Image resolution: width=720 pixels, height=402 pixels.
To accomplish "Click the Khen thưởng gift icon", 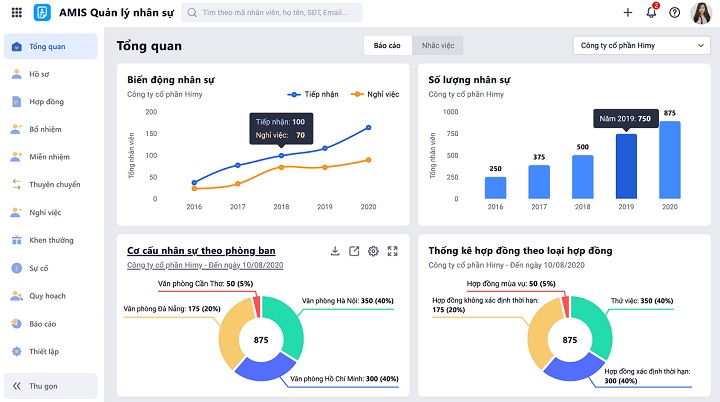I will click(17, 240).
